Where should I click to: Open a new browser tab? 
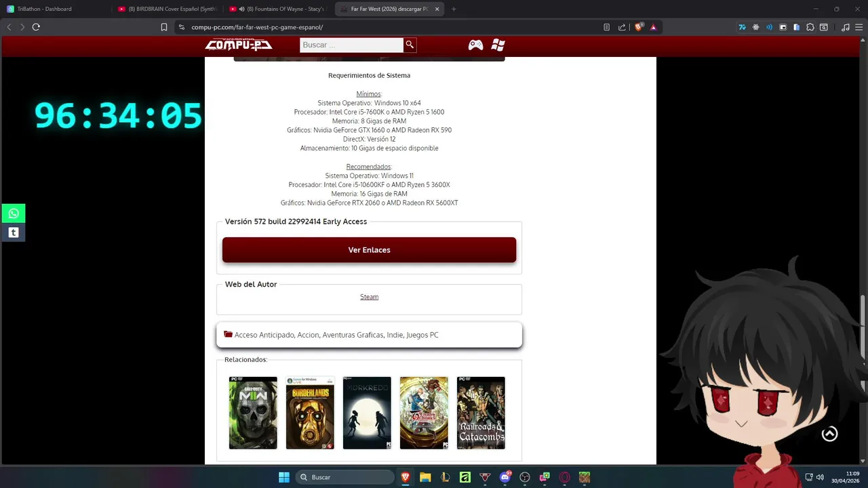[454, 9]
